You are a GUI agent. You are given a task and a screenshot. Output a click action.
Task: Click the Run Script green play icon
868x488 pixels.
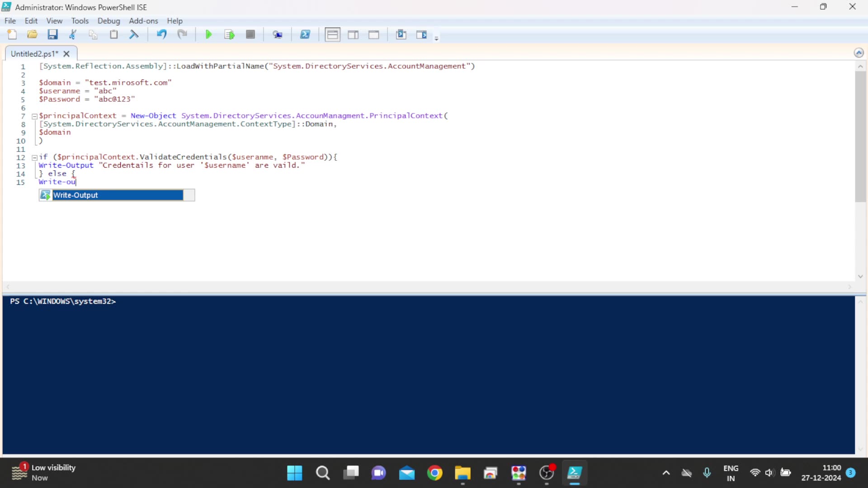coord(208,35)
